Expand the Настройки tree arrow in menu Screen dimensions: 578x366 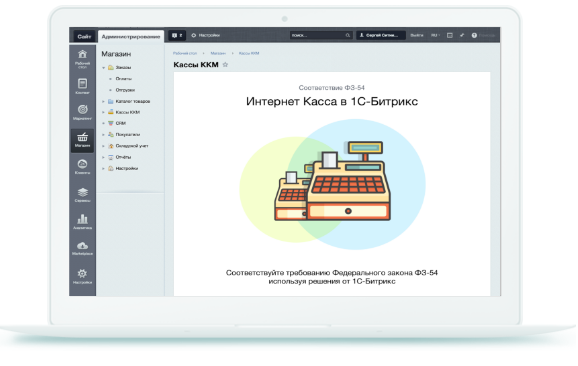pos(104,169)
